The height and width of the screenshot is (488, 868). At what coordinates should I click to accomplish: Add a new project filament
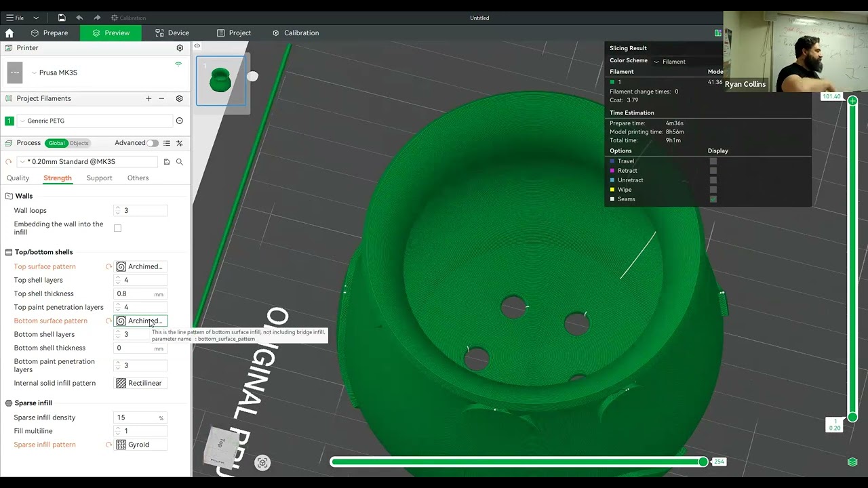click(x=149, y=98)
